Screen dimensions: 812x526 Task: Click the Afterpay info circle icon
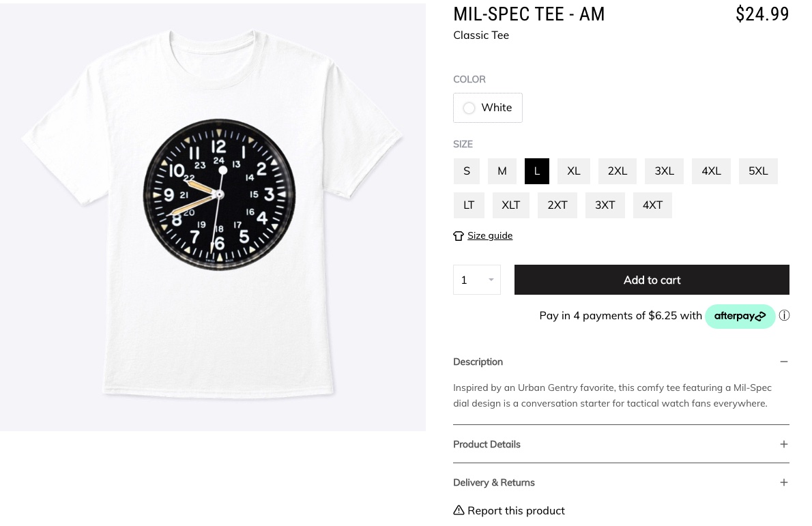784,315
